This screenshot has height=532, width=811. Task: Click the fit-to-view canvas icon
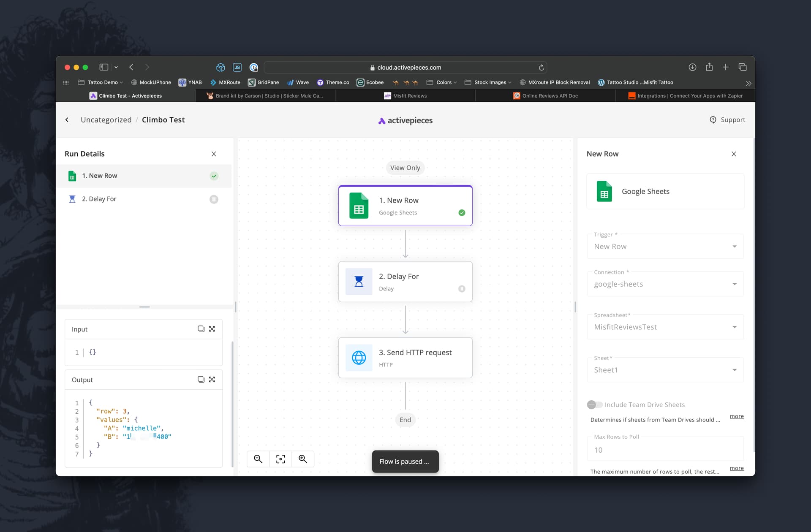(x=280, y=459)
